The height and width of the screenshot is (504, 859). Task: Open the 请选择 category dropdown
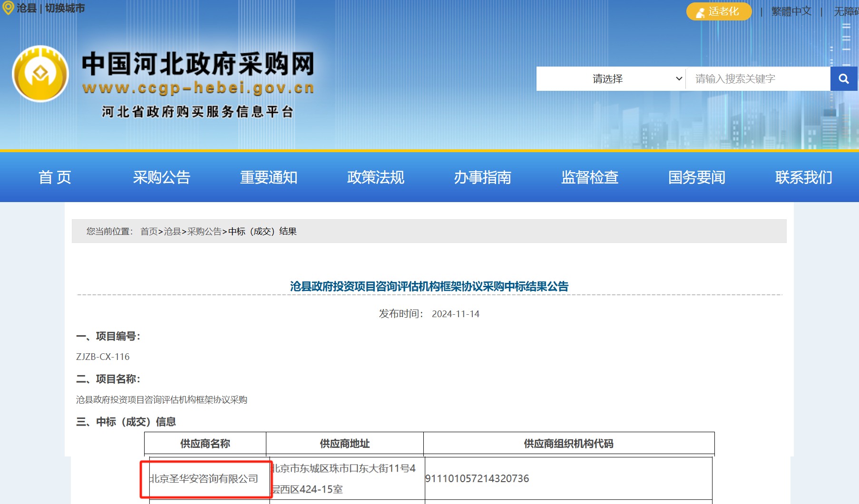(611, 79)
